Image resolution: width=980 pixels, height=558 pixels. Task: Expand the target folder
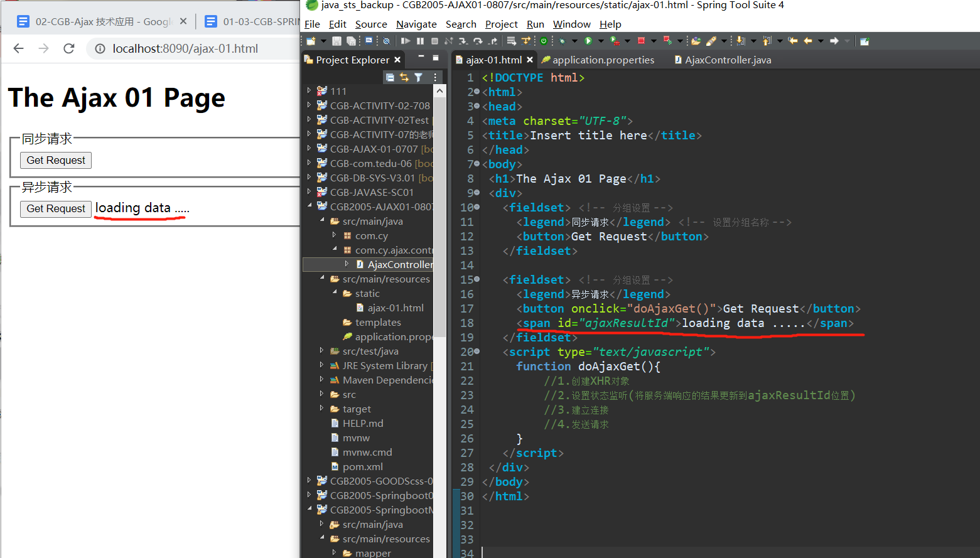click(322, 408)
